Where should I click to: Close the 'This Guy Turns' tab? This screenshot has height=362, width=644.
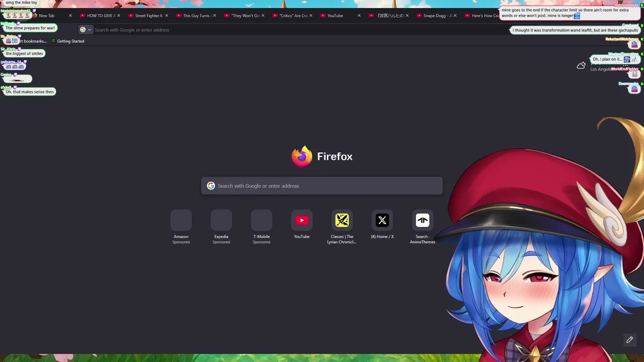pos(214,16)
